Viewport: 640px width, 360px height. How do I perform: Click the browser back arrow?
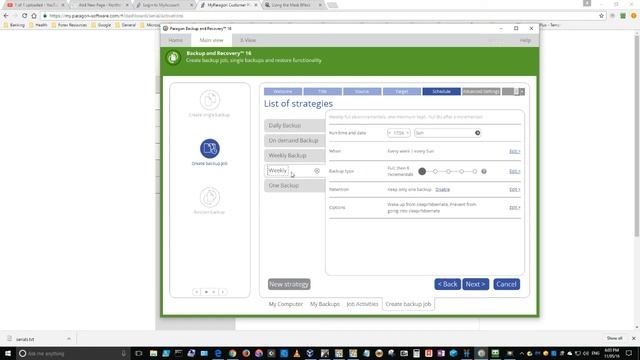6,16
